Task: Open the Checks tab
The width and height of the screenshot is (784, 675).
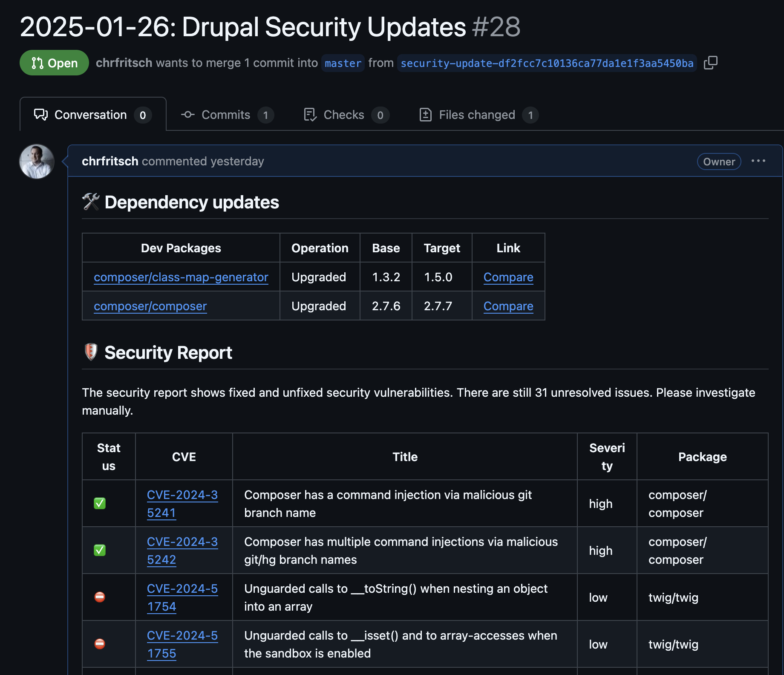Action: [346, 115]
